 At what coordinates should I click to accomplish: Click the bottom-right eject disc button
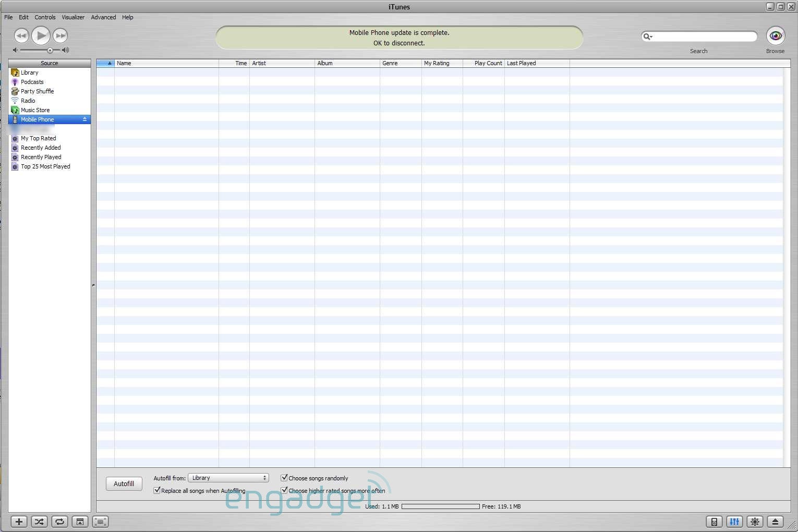[775, 522]
